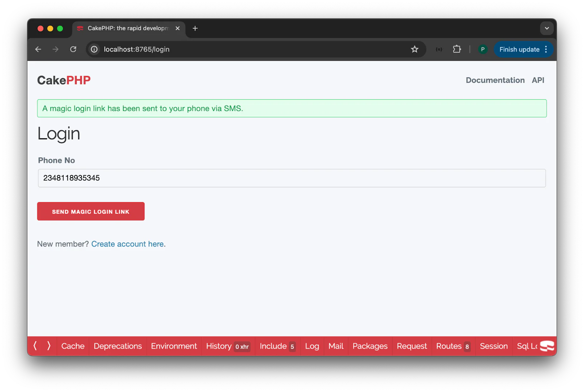Screen dimensions: 584x392
Task: Open a new browser tab
Action: click(195, 28)
